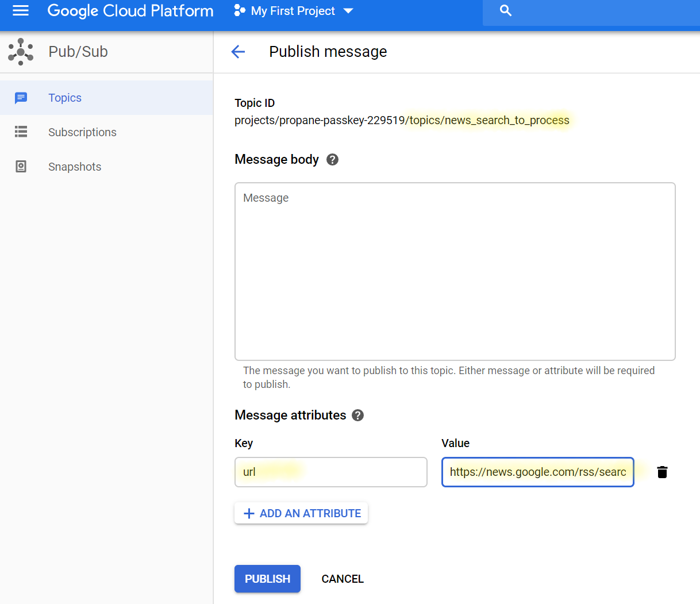
Task: Click the PUBLISH button
Action: tap(267, 579)
